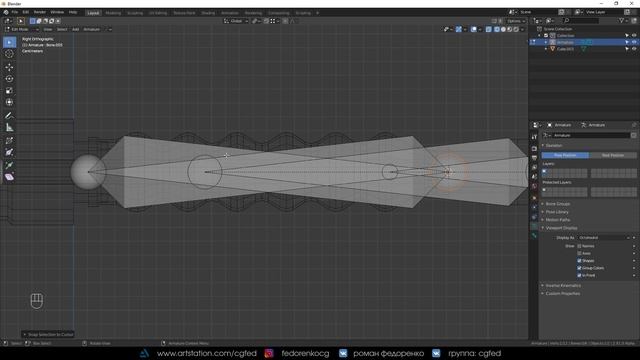Switch to solid viewport shading
640x360 pixels.
[503, 29]
